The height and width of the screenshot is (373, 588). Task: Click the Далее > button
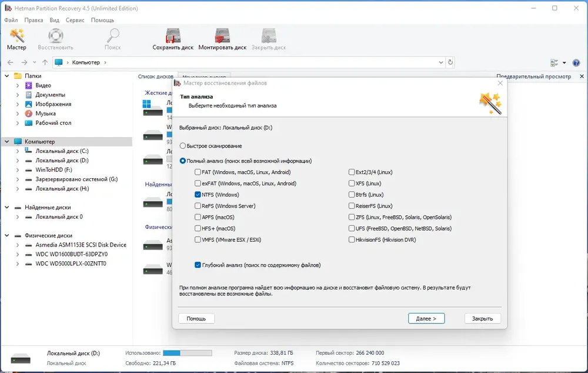(426, 318)
